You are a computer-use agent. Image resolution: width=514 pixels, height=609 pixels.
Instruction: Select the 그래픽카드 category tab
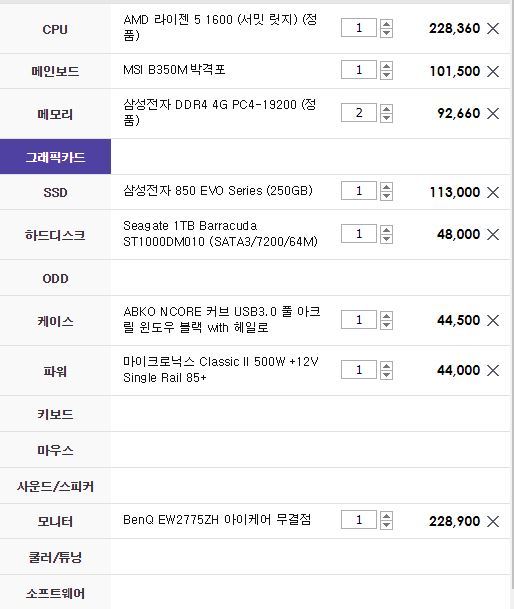point(55,157)
